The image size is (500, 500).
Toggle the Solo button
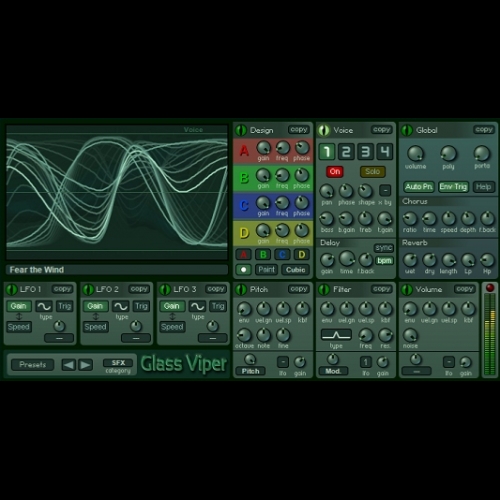(x=373, y=172)
